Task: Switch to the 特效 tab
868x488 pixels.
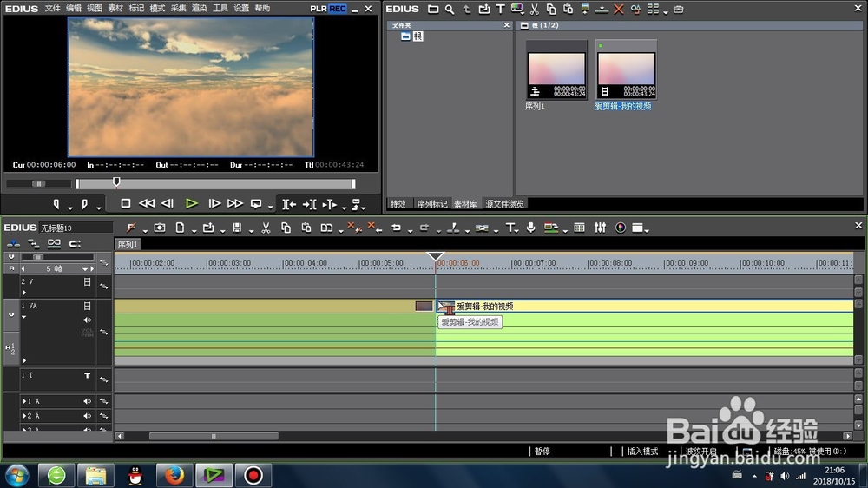Action: pyautogui.click(x=398, y=204)
